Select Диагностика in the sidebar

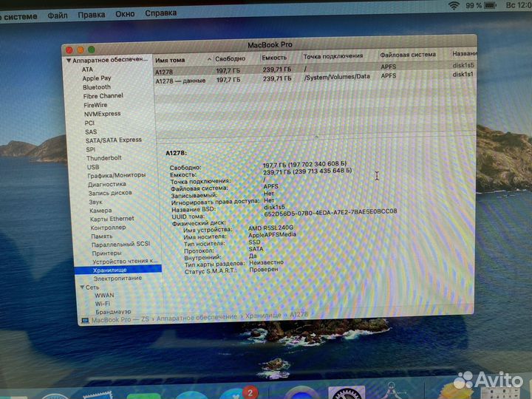pyautogui.click(x=107, y=185)
